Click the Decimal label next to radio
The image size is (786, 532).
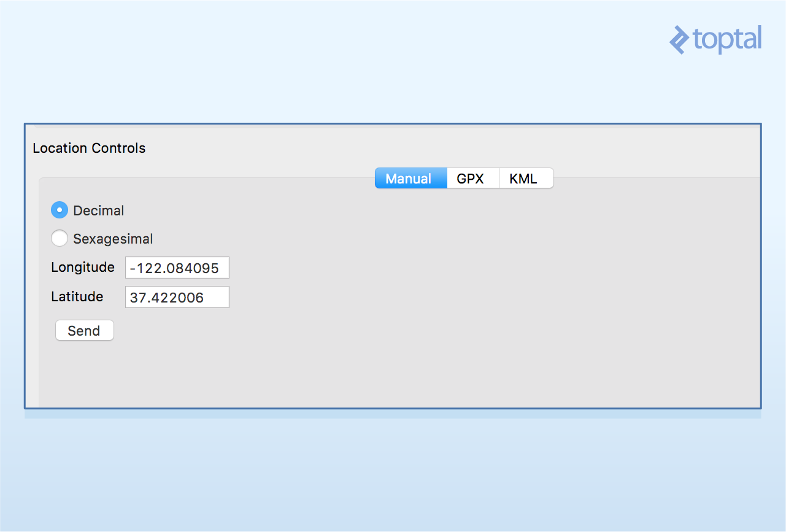[x=98, y=210]
